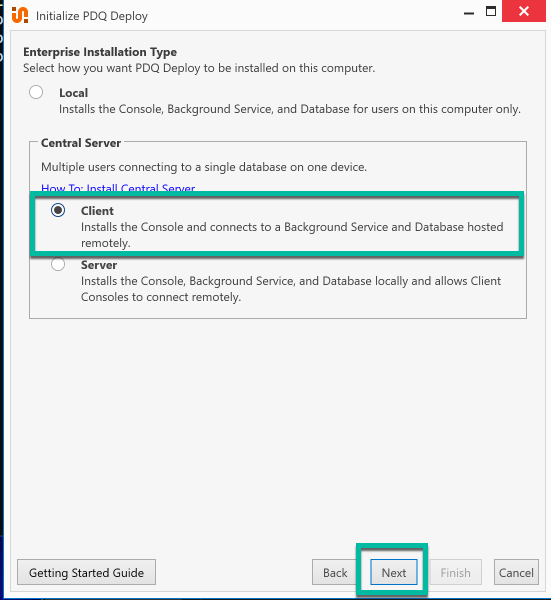Image resolution: width=551 pixels, height=600 pixels.
Task: Cancel the PDQ Deploy initialization
Action: (x=516, y=572)
